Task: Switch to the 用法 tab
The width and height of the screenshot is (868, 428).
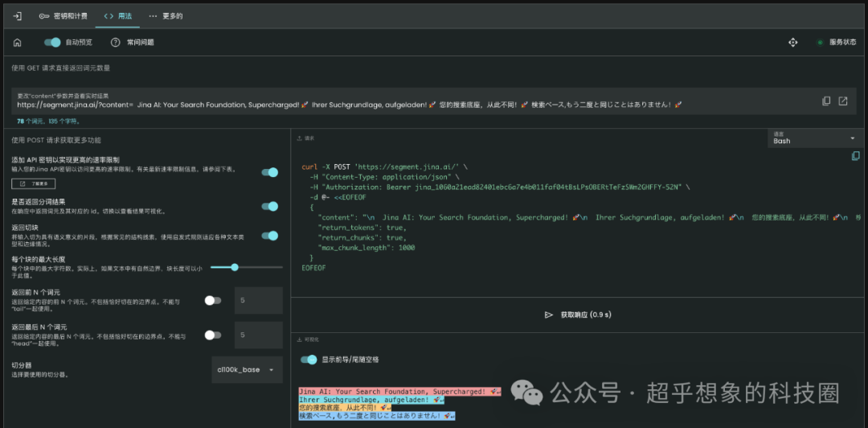Action: 117,15
